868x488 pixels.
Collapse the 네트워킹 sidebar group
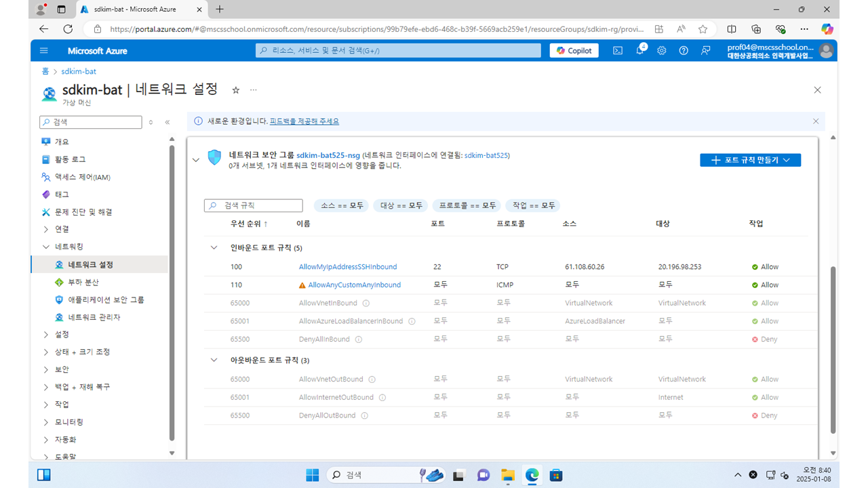coord(46,247)
